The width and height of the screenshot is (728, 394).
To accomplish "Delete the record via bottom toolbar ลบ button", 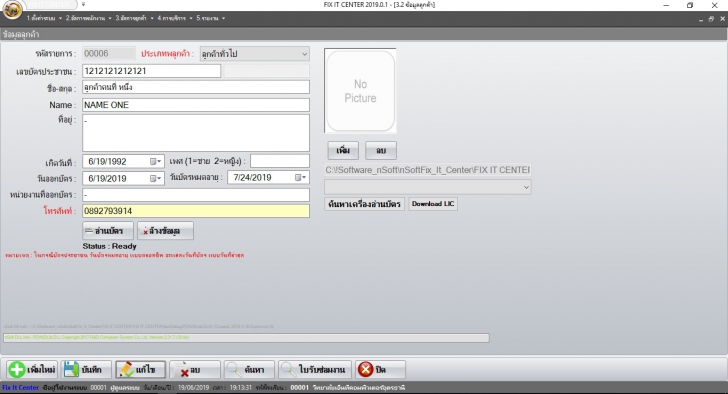I will [195, 369].
